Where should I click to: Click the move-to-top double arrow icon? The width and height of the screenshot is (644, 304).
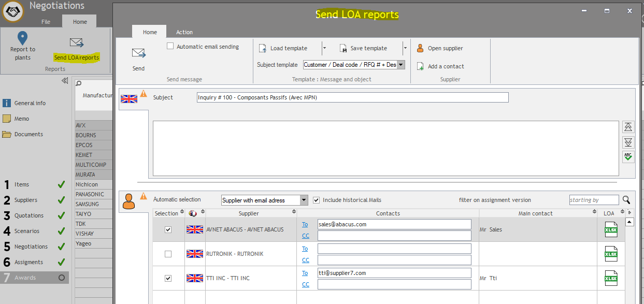(628, 127)
